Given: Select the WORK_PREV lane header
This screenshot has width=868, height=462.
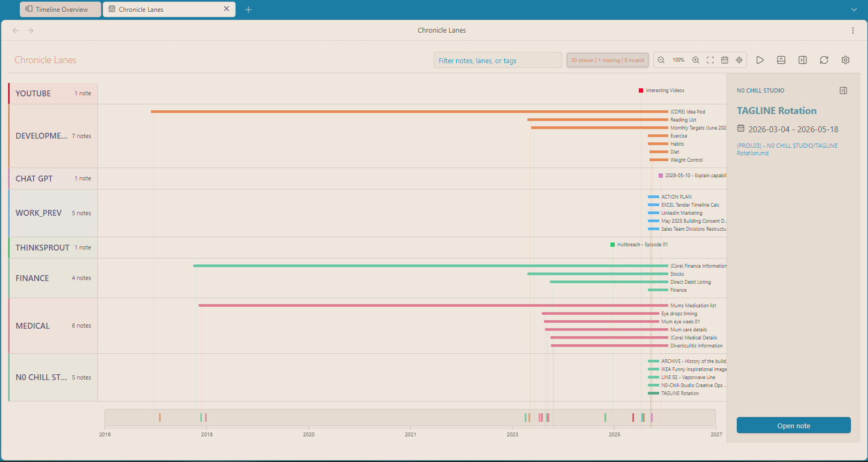Looking at the screenshot, I should 53,213.
